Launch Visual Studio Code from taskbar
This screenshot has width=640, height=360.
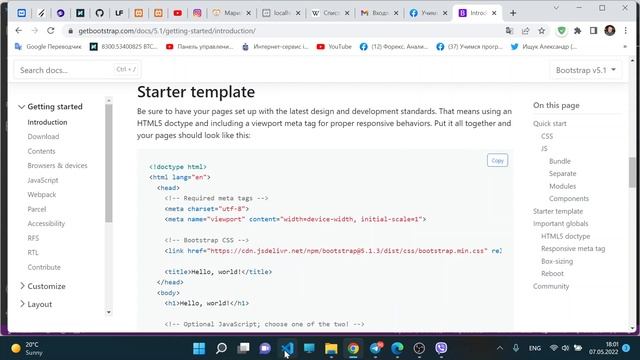pos(287,348)
